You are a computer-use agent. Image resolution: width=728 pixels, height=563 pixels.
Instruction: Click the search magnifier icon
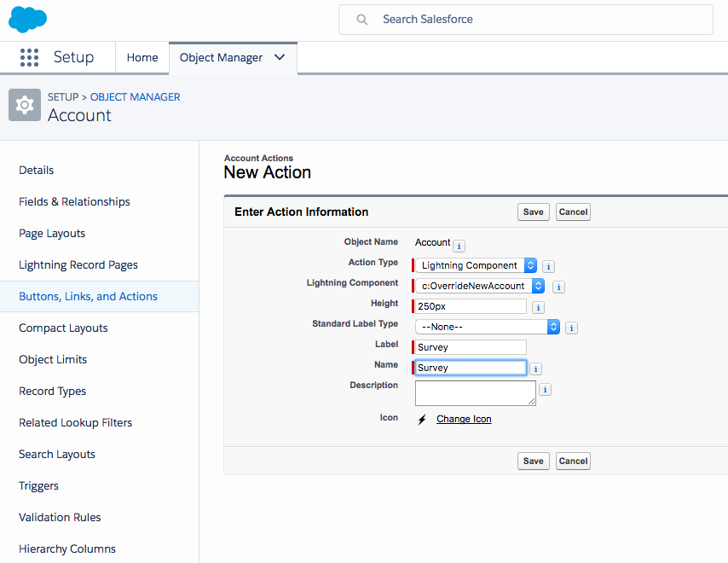coord(361,20)
